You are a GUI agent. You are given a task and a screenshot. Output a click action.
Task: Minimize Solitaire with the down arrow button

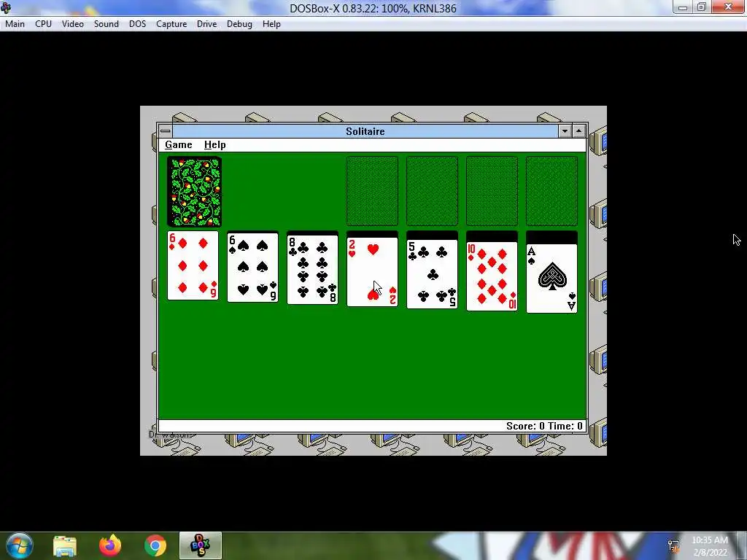point(565,131)
